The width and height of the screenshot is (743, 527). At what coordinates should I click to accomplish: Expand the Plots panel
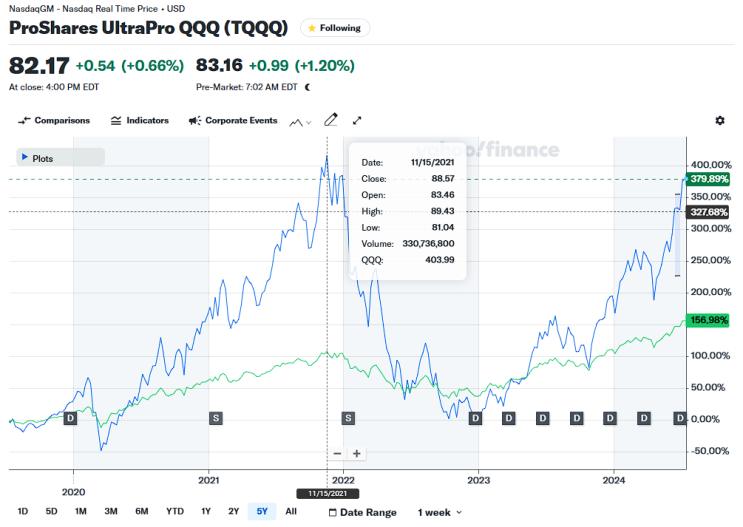[61, 158]
